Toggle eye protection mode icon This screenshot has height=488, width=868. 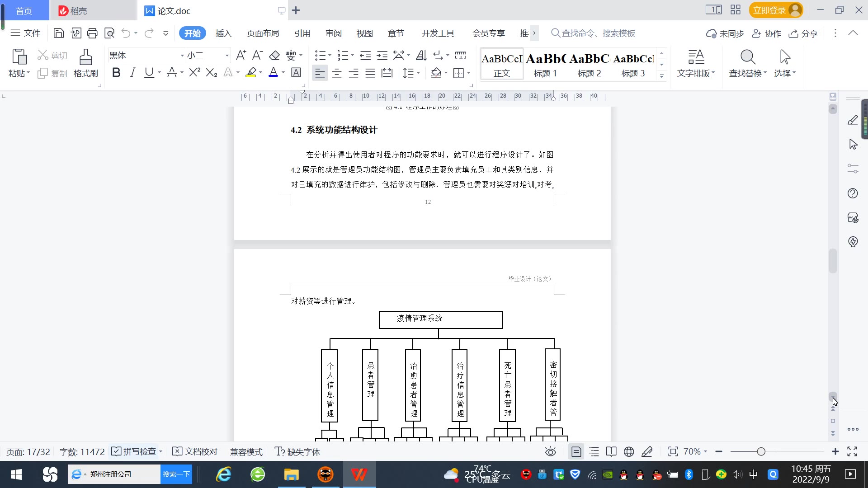point(550,451)
